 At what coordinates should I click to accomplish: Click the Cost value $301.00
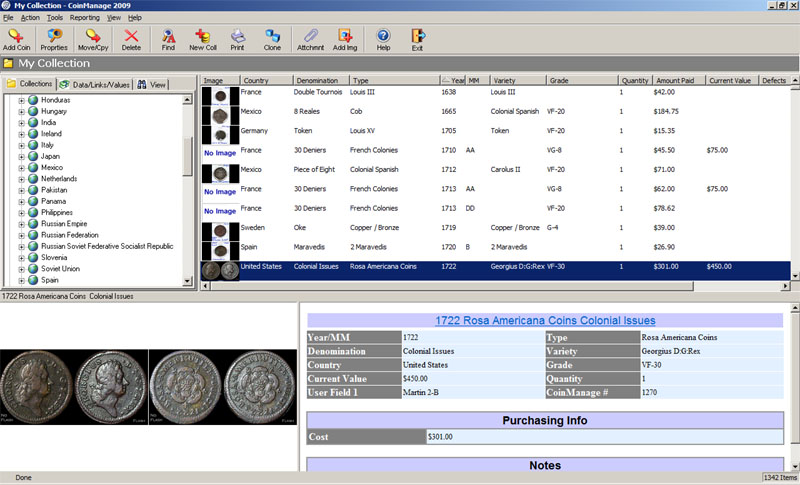pos(440,437)
